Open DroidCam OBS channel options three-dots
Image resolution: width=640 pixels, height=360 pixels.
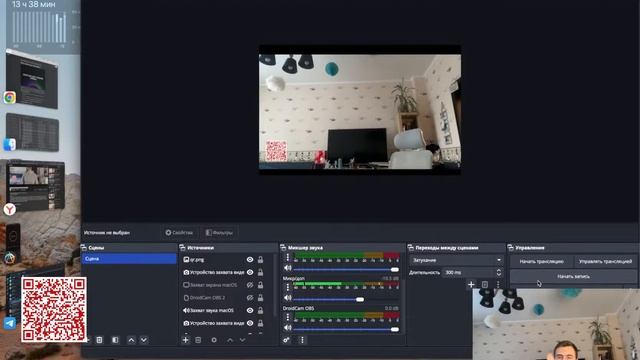pos(287,317)
